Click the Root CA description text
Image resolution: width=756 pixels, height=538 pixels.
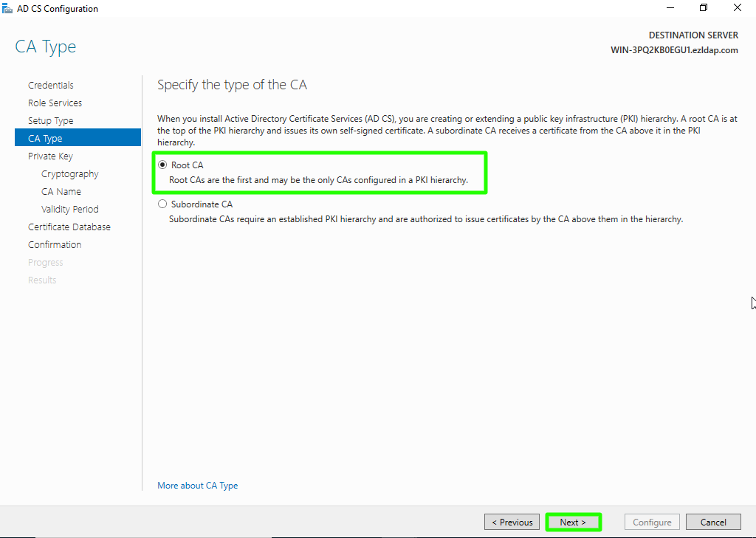pos(318,180)
